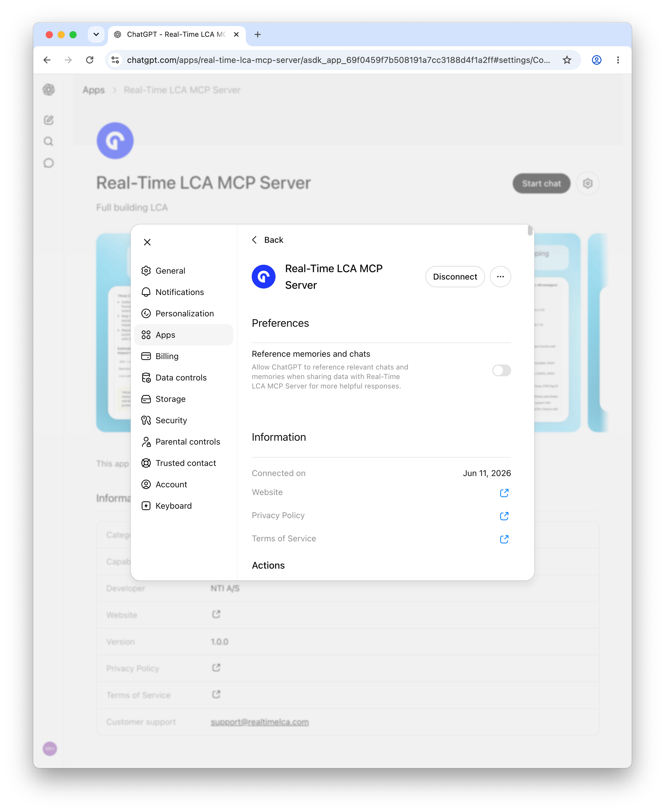Bookmark this page with star icon
665x812 pixels.
(567, 60)
